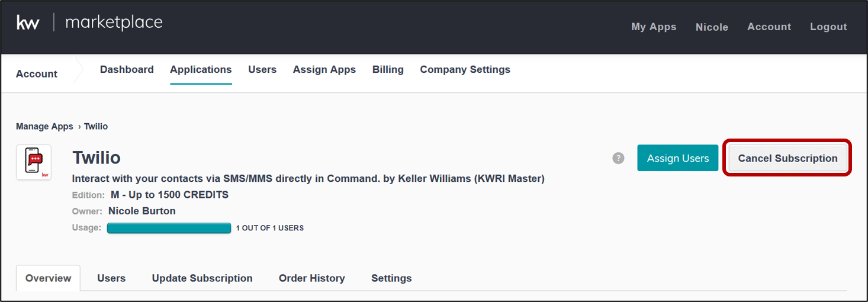Viewport: 868px width, 302px height.
Task: Open Assign Apps in navigation
Action: point(324,69)
